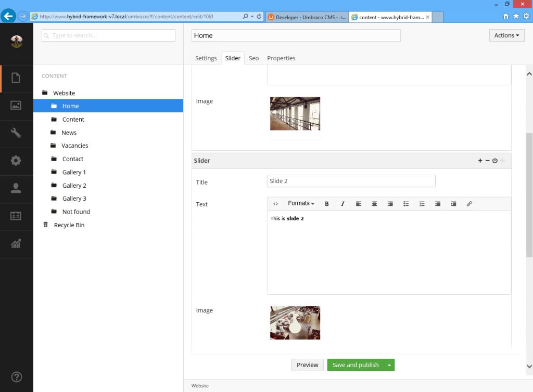Click the Preview button

307,365
